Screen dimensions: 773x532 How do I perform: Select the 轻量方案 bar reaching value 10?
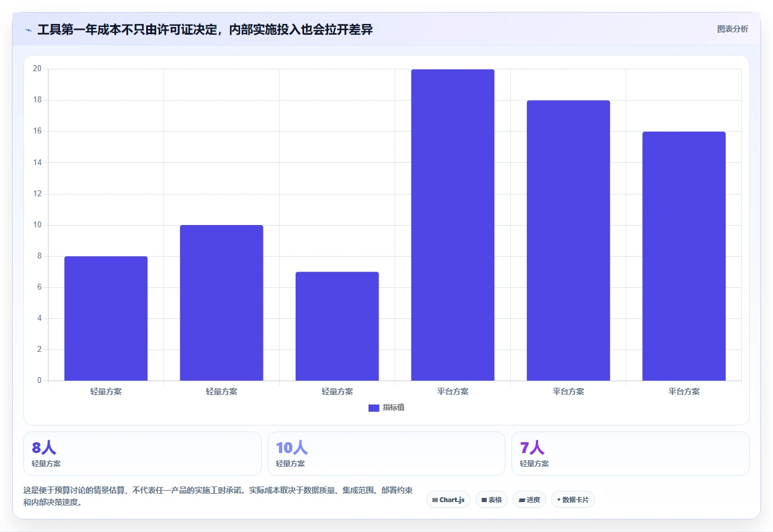coord(222,303)
